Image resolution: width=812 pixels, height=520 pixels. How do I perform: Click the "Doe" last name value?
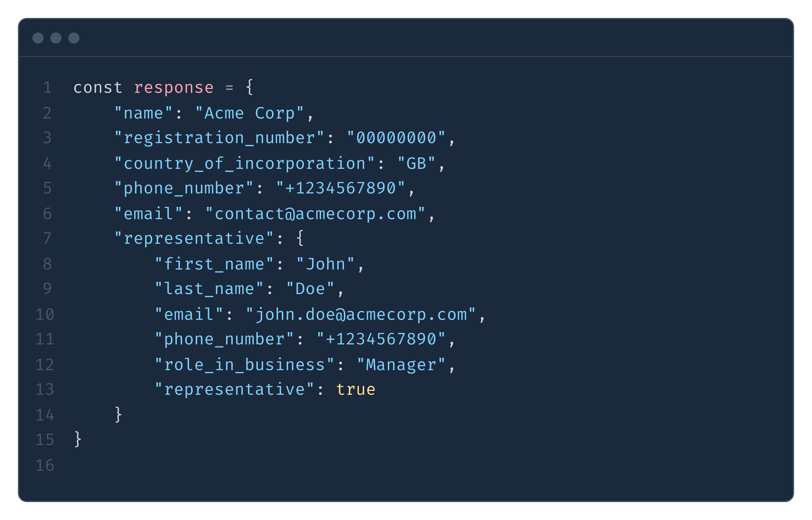pos(310,289)
